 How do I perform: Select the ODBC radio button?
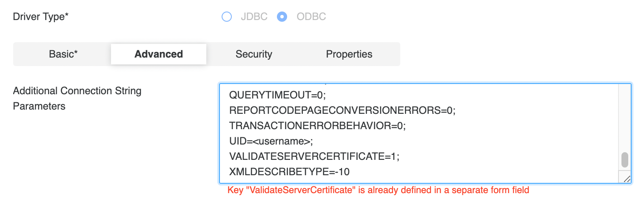coord(282,17)
